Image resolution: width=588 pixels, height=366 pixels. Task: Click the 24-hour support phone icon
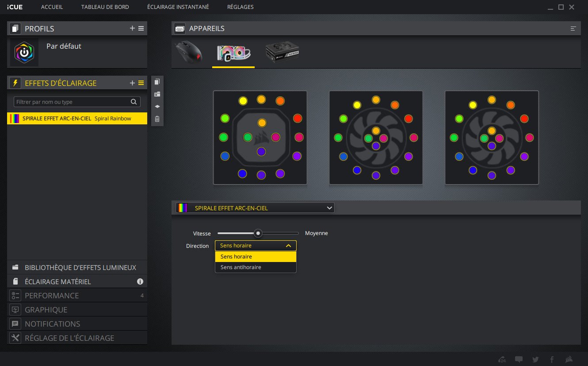502,359
